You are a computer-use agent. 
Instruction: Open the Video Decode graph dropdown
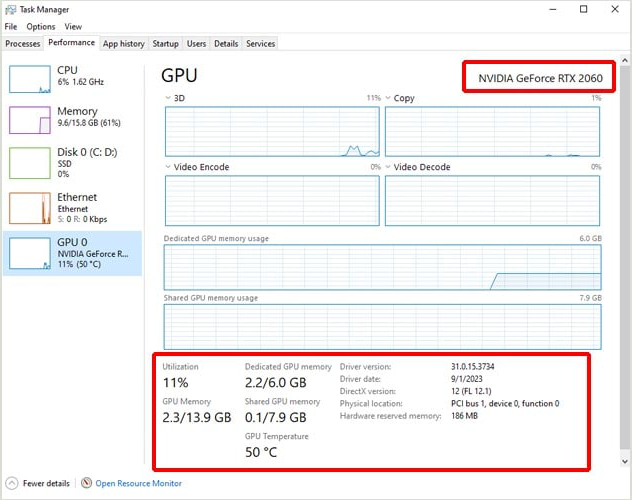point(388,167)
